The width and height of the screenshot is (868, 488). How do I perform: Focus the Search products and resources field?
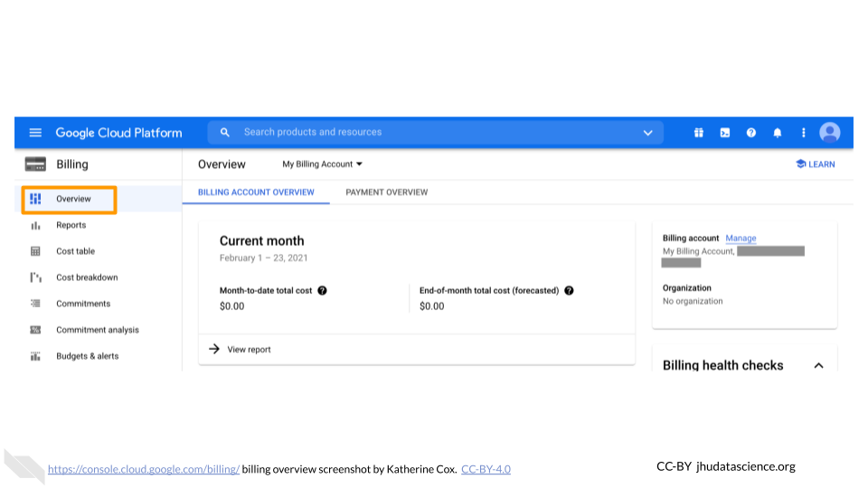point(435,132)
